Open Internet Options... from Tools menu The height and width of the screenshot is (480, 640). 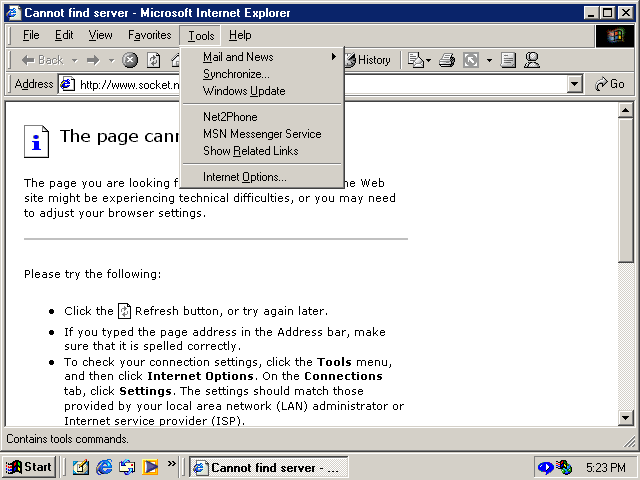[x=262, y=177]
